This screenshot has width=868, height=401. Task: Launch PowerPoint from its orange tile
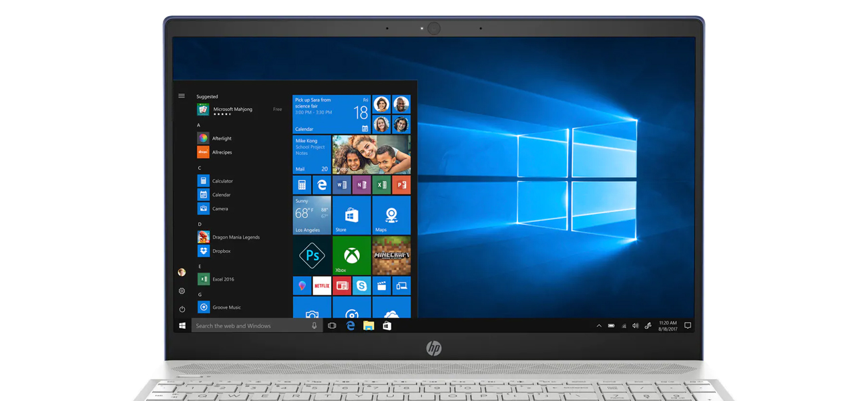point(402,184)
